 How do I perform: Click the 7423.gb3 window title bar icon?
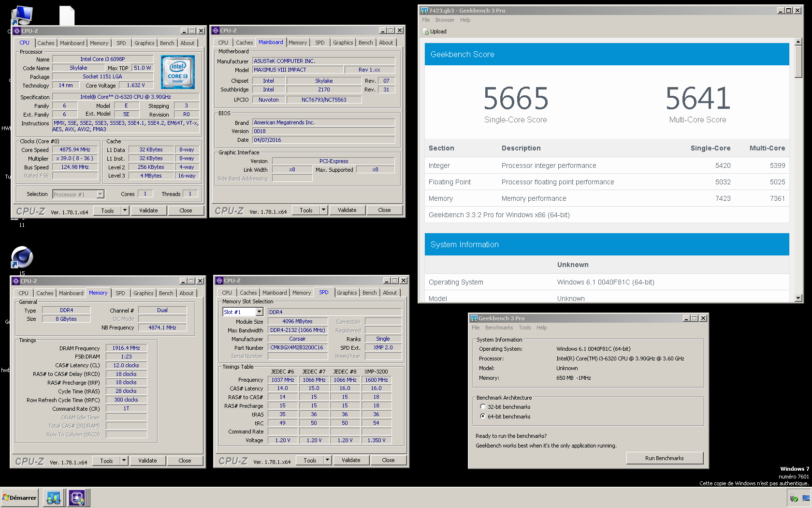click(x=424, y=10)
